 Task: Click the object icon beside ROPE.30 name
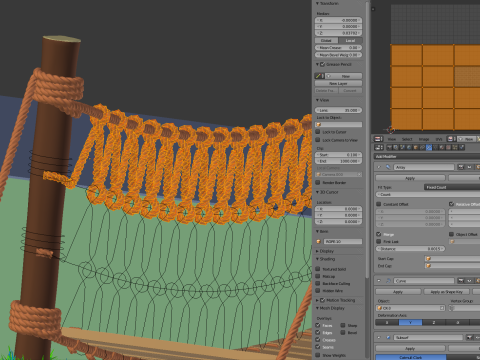[x=319, y=241]
